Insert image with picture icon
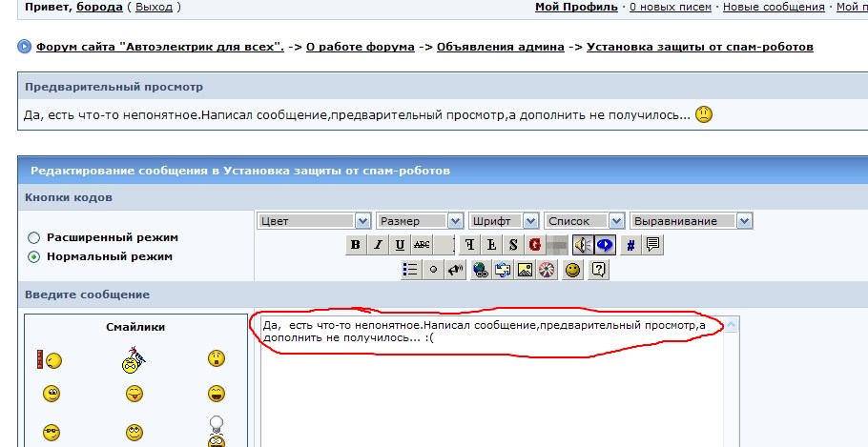868x447 pixels. [x=525, y=270]
